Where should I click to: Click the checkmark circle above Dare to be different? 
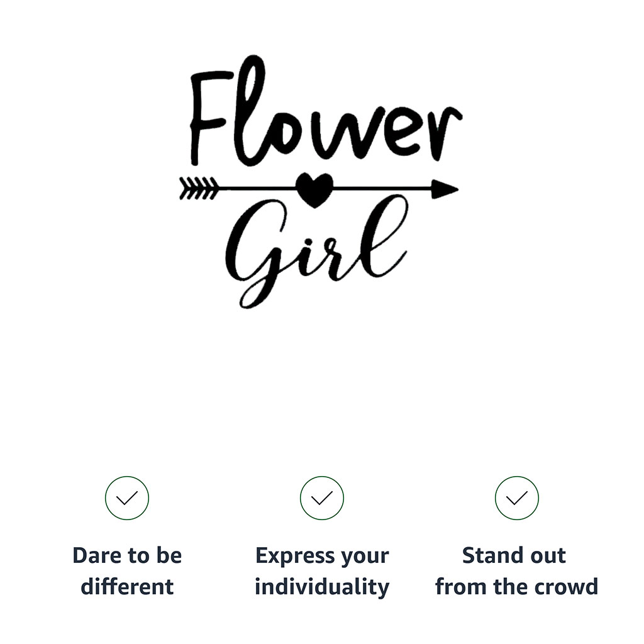tap(127, 498)
